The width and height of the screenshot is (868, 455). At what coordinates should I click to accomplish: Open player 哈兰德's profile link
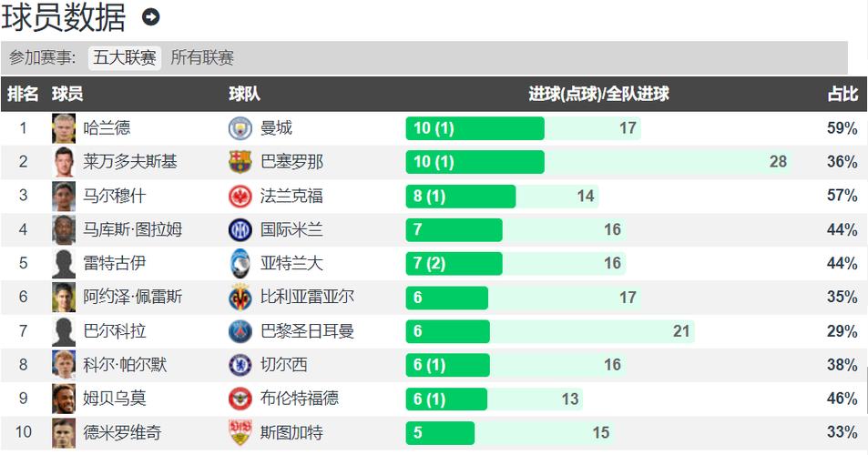(107, 128)
